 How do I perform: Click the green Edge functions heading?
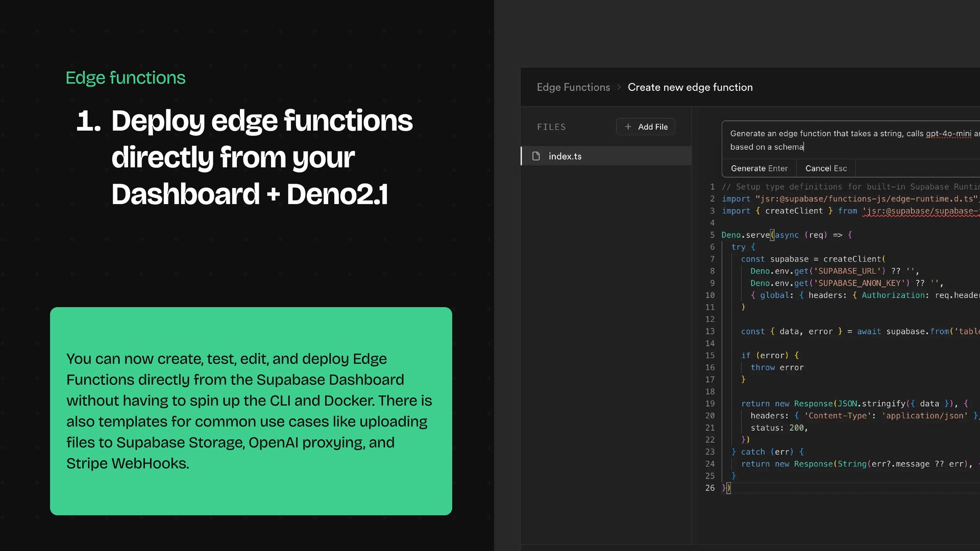[x=125, y=78]
